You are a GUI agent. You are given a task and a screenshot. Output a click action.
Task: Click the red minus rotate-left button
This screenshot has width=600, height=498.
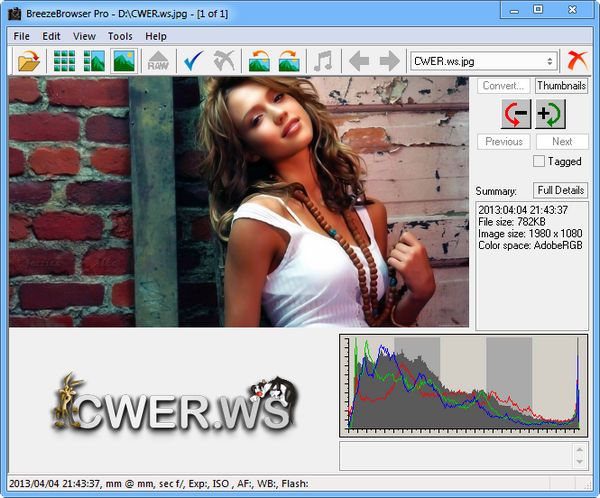tap(518, 114)
